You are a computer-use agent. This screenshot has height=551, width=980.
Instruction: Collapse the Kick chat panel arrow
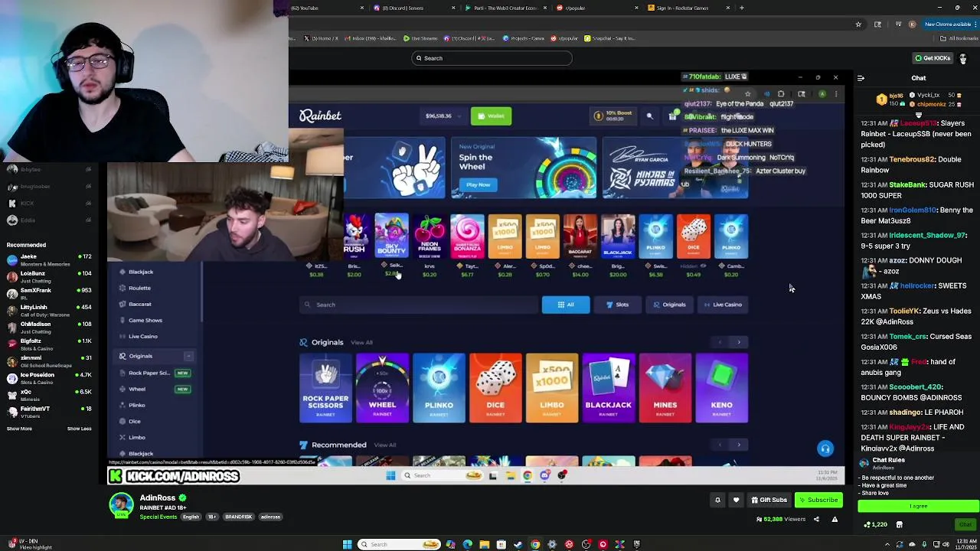861,78
